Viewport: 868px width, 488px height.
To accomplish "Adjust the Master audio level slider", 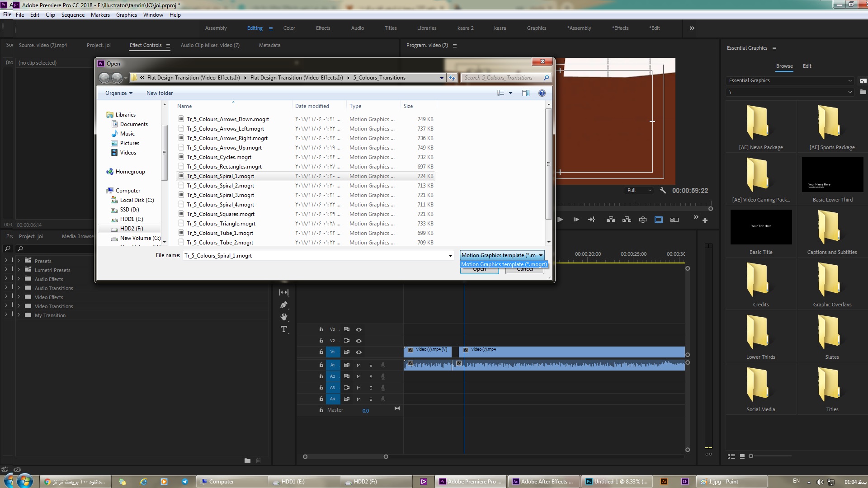I will pyautogui.click(x=365, y=410).
